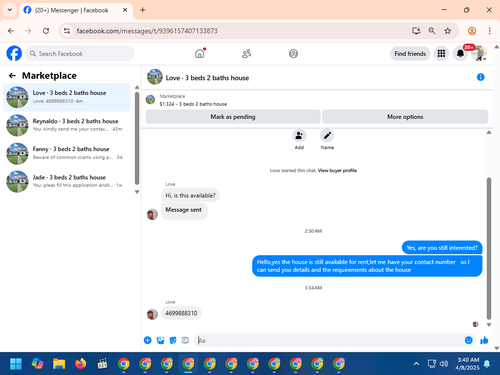Go back using Marketplace back arrow

12,76
